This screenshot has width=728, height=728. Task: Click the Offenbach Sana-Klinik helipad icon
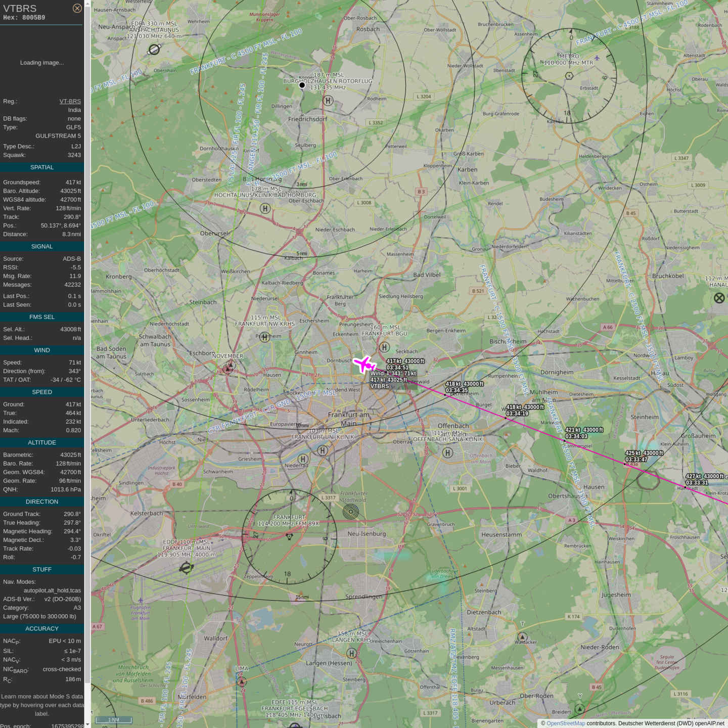pyautogui.click(x=448, y=453)
